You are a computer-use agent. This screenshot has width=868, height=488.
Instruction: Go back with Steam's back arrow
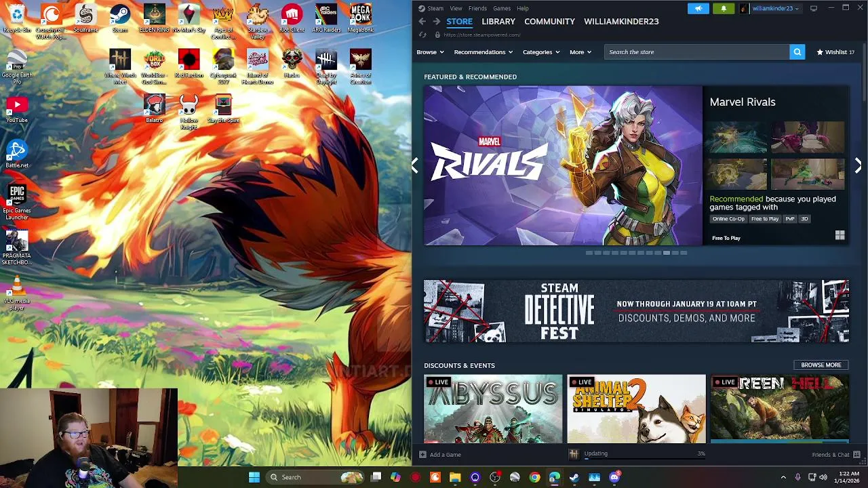pyautogui.click(x=422, y=22)
